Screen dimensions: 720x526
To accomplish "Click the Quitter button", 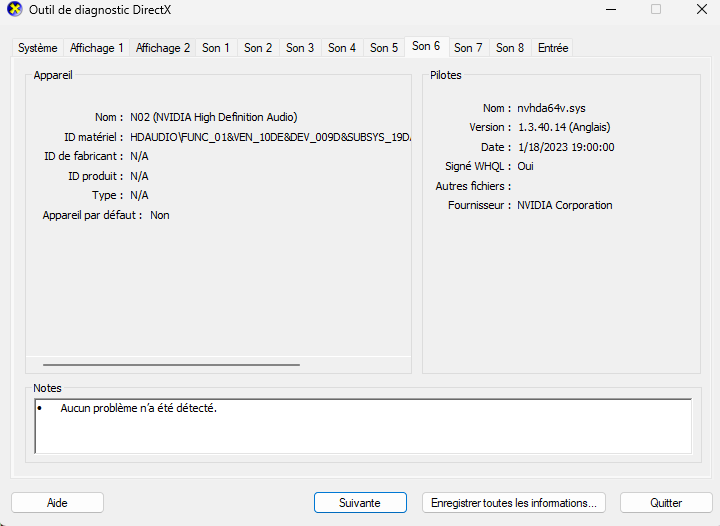I will pos(666,503).
